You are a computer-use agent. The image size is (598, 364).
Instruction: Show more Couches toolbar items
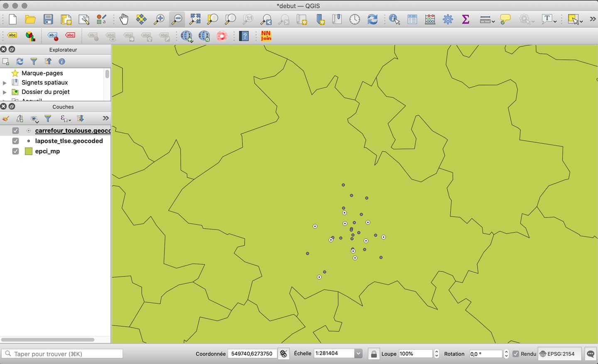[105, 118]
